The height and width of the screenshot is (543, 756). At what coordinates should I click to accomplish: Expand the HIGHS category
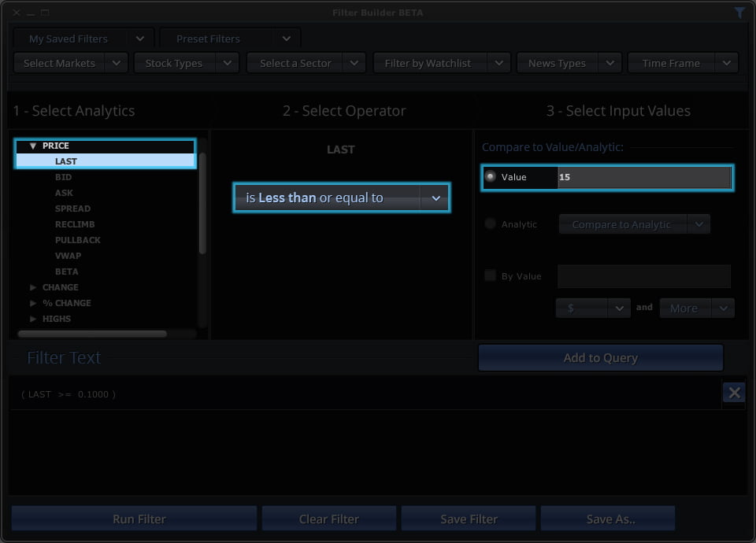pyautogui.click(x=33, y=319)
